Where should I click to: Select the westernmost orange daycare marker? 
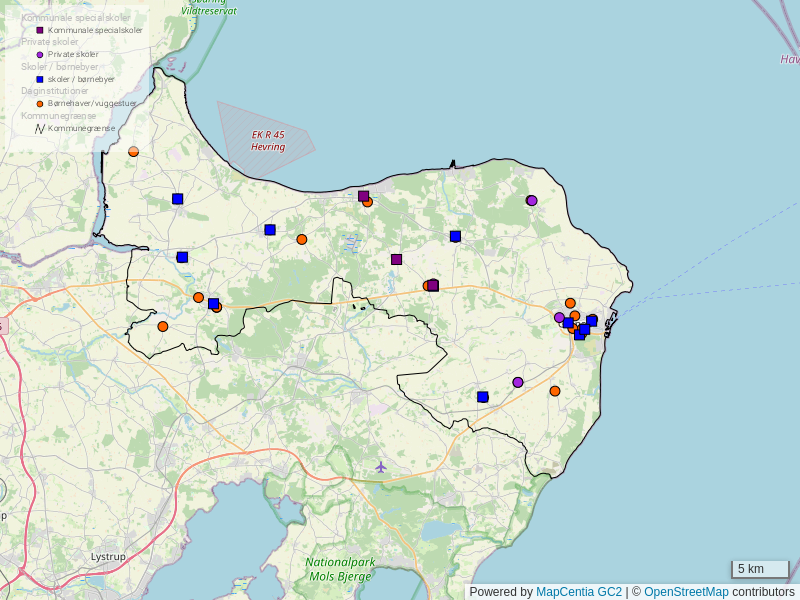click(x=133, y=151)
